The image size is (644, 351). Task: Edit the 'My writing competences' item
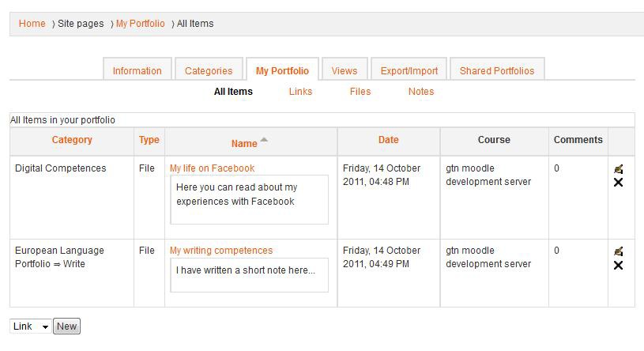click(618, 251)
